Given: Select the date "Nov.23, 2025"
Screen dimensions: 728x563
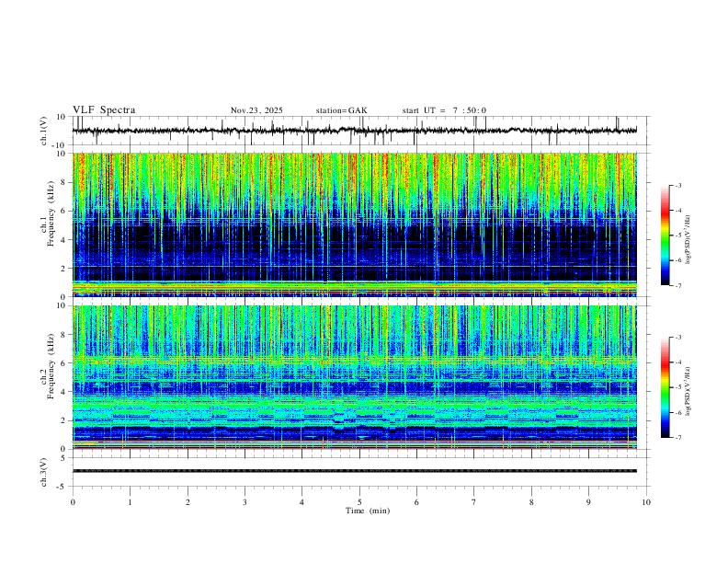Looking at the screenshot, I should tap(256, 110).
